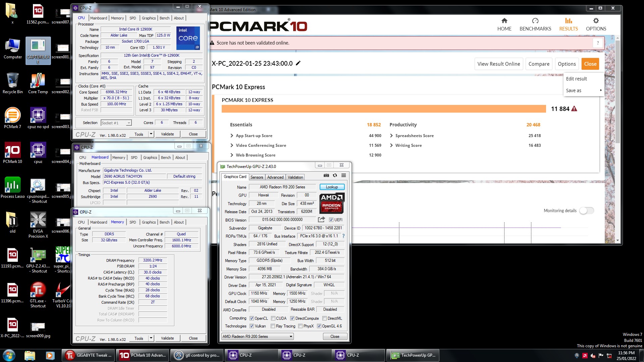
Task: Click Default string field in Mainboard window
Action: pyautogui.click(x=184, y=176)
